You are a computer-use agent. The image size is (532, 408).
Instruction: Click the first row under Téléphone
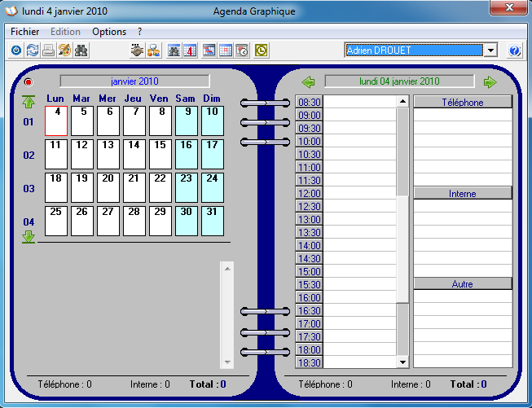coord(463,115)
